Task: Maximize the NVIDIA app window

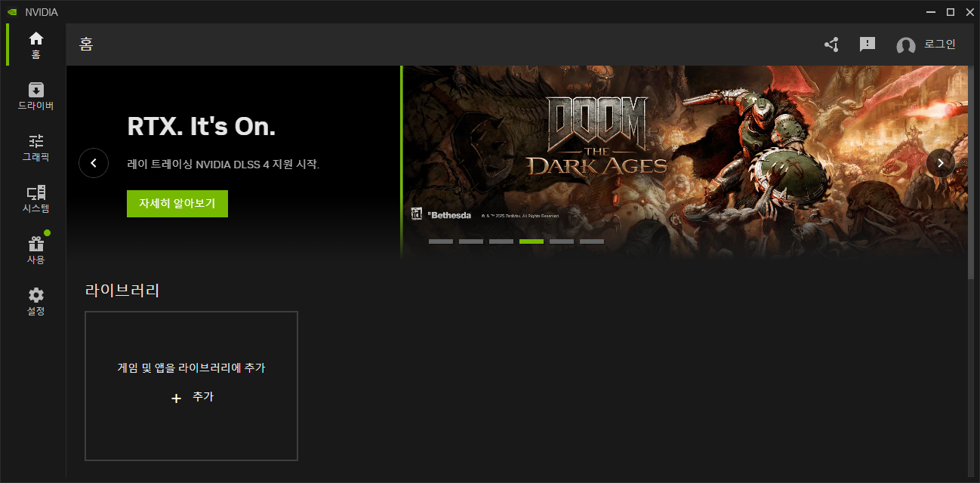Action: pyautogui.click(x=950, y=12)
